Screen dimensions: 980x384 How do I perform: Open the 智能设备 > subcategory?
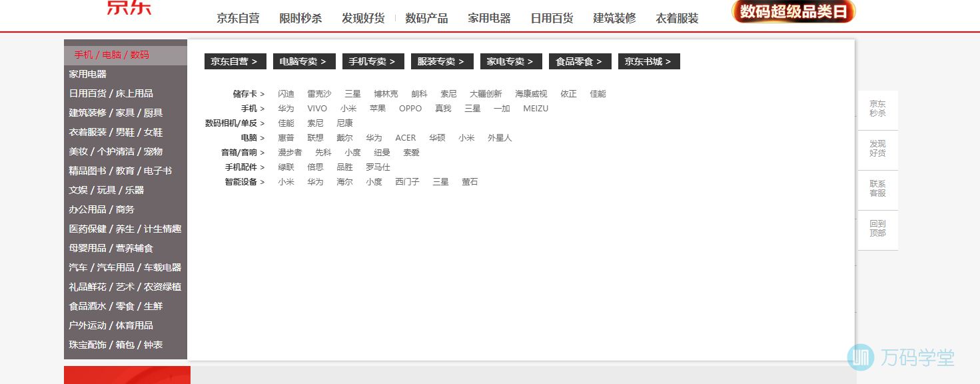245,182
